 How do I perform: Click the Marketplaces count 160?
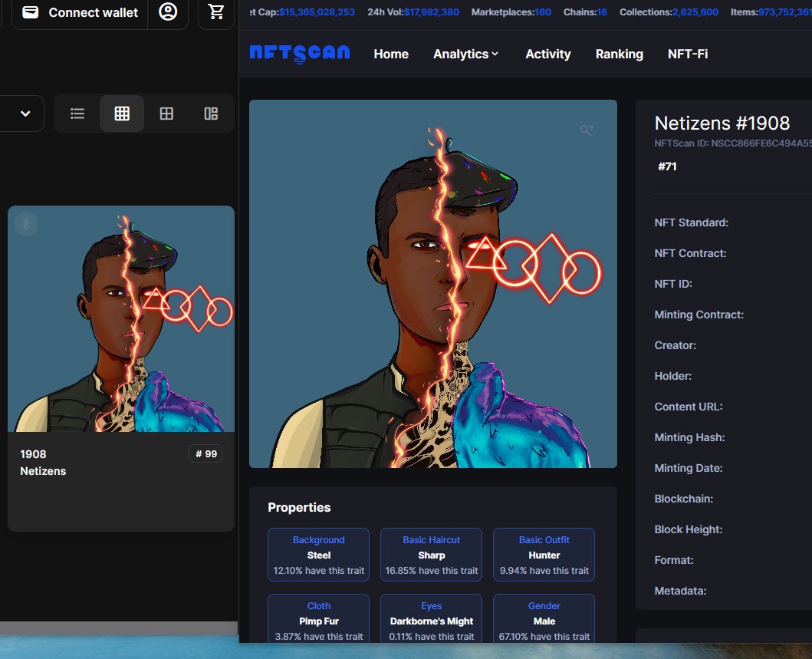point(543,12)
